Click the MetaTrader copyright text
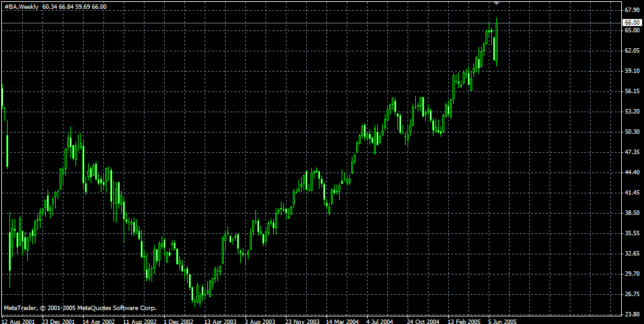644x324 pixels. 80,308
